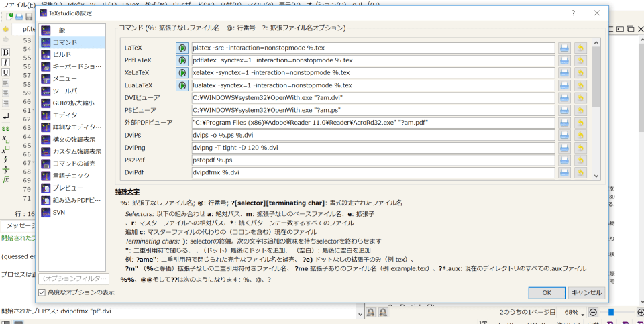Insert a newline with the return arrow icon
This screenshot has width=644, height=324.
click(x=6, y=117)
